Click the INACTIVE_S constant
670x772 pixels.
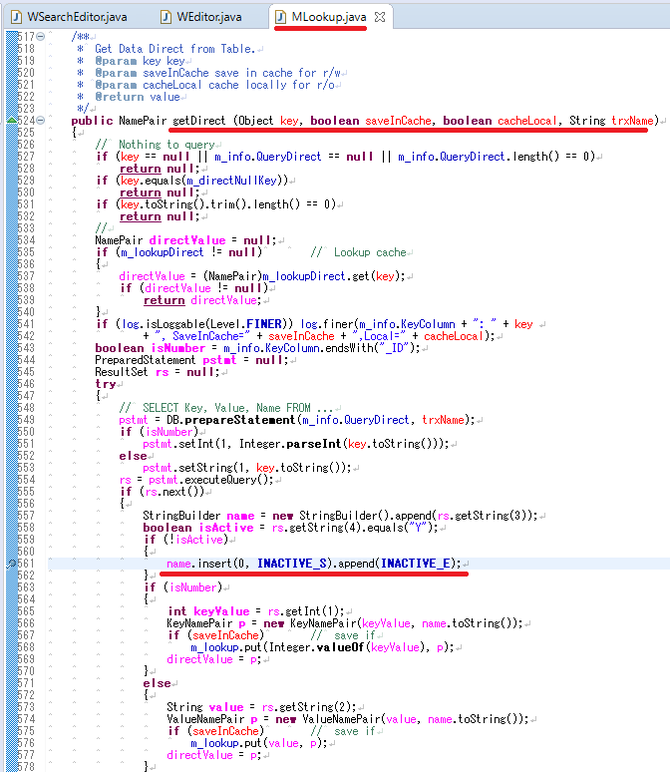(x=291, y=563)
